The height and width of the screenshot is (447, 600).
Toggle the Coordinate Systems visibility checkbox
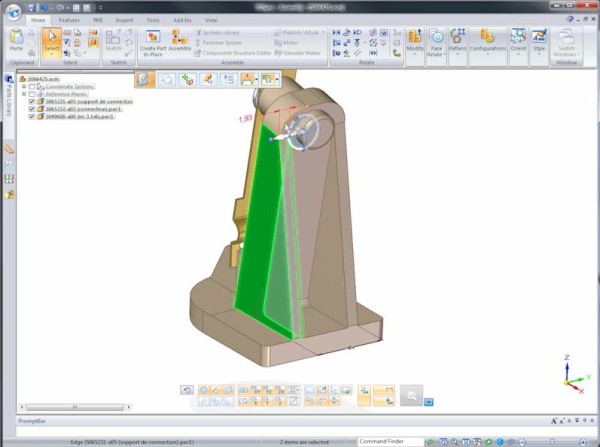32,86
